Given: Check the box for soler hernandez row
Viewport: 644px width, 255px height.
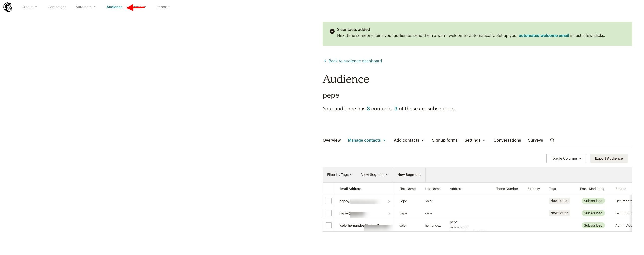Looking at the screenshot, I should (329, 226).
